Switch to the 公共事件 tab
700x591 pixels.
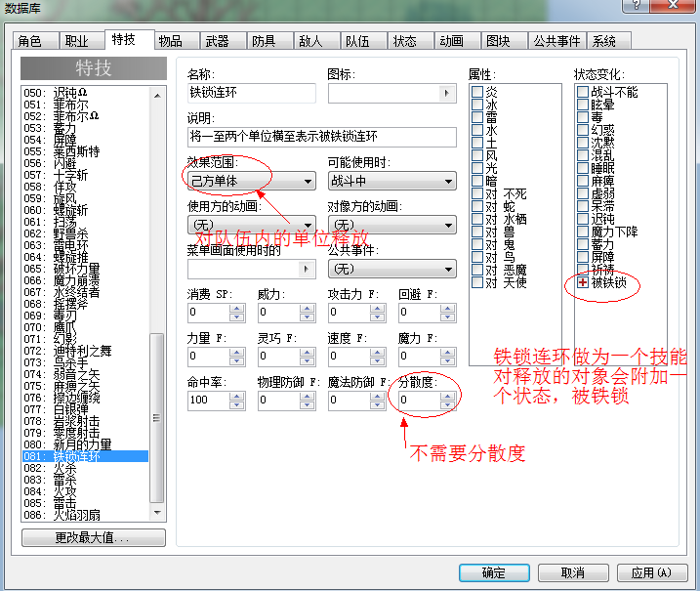tap(556, 41)
